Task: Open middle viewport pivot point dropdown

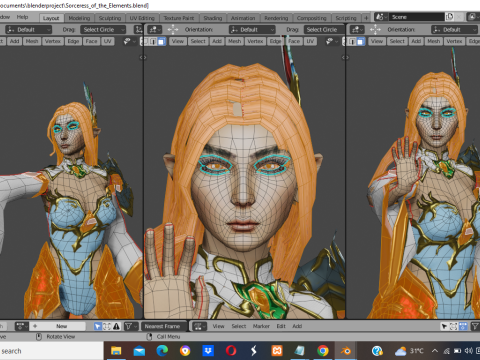Action: (x=155, y=30)
